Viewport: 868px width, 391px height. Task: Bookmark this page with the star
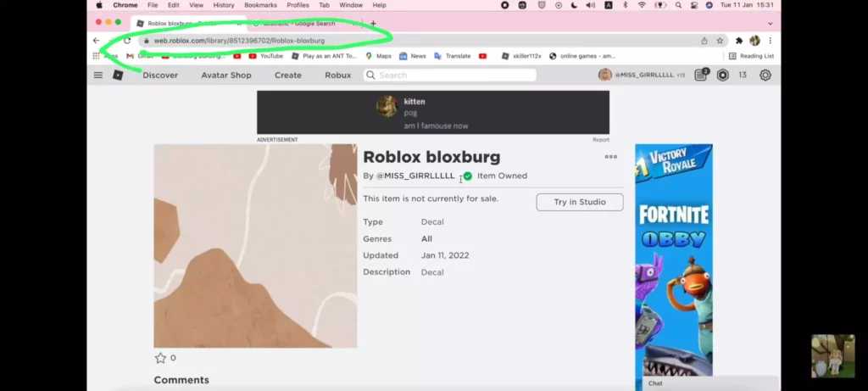coord(720,41)
